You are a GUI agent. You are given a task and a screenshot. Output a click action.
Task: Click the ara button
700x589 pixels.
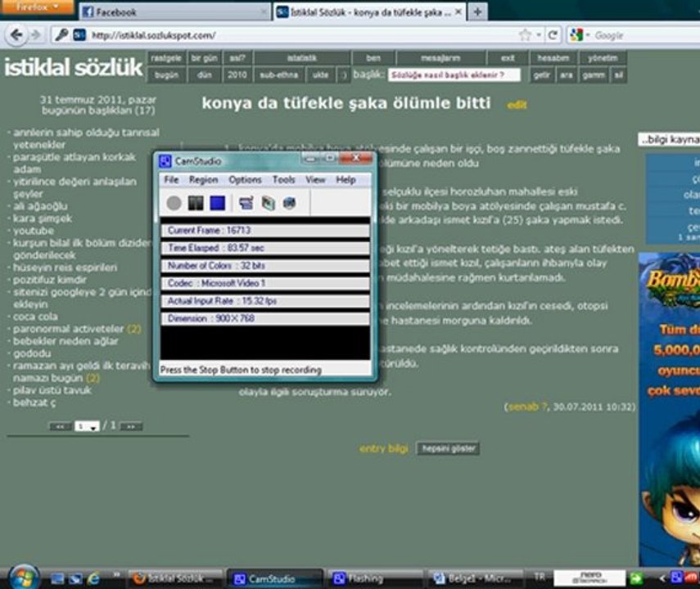click(566, 75)
